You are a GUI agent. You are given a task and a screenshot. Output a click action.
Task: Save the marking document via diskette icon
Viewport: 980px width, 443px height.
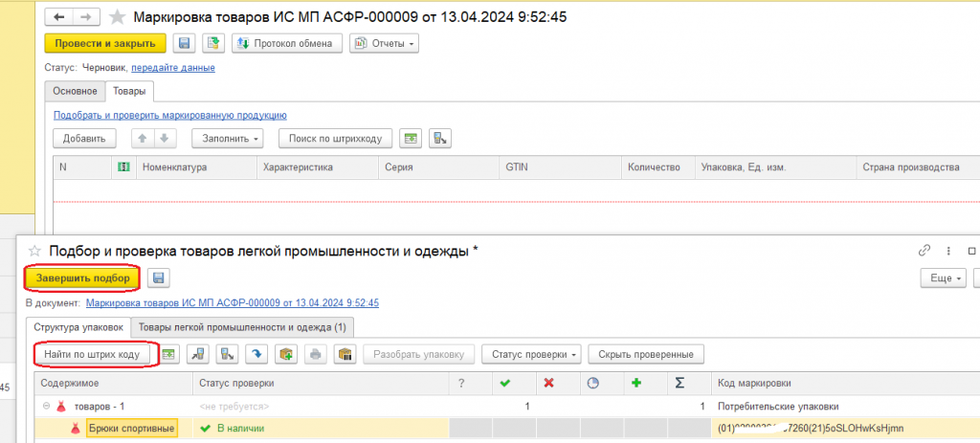click(x=185, y=43)
